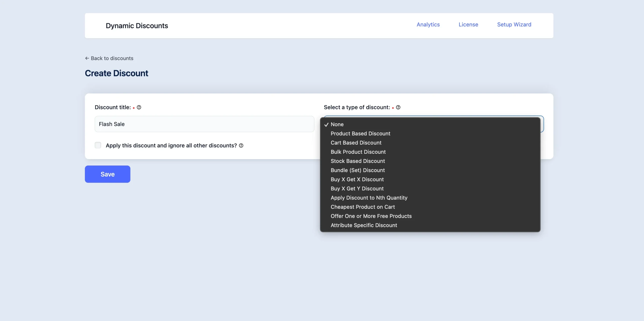Click info icon after ignore discounts question
Viewport: 644px width, 321px height.
[241, 145]
